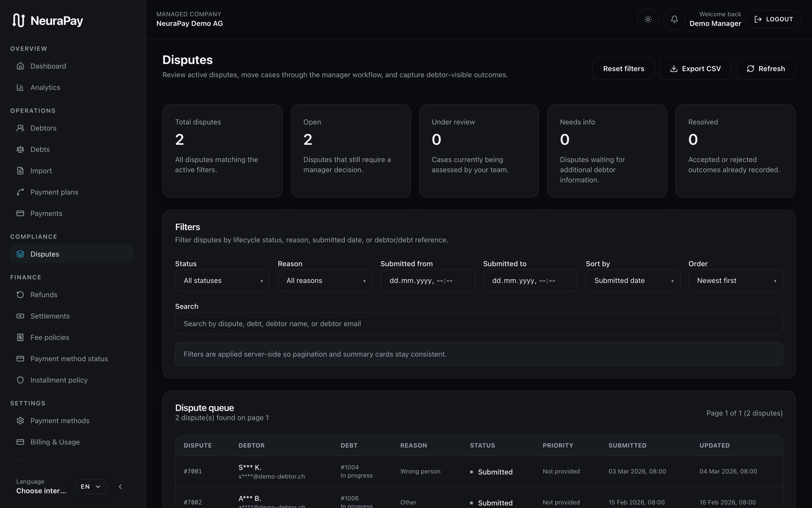Screen dimensions: 812x508
Task: Select the Resolved summary card
Action: point(736,151)
